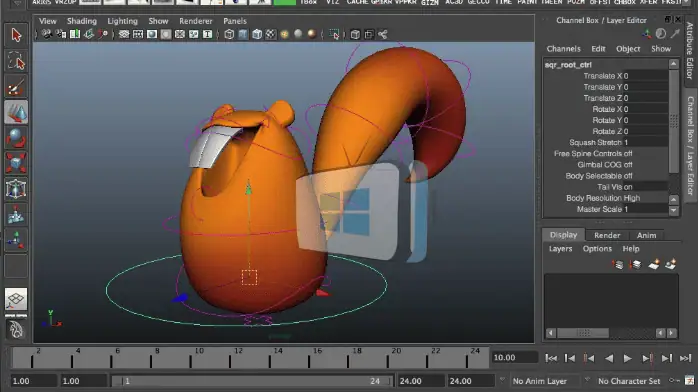698x392 pixels.
Task: Open the Renderer menu
Action: click(196, 21)
